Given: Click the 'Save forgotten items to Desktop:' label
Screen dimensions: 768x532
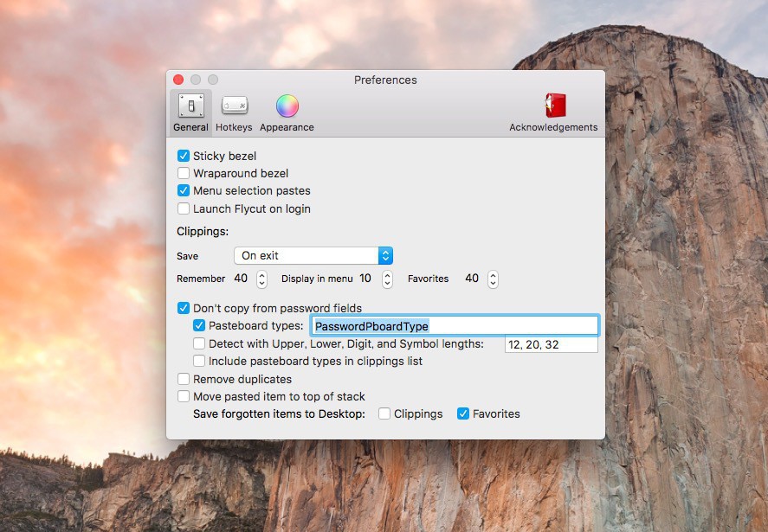Looking at the screenshot, I should coord(279,414).
